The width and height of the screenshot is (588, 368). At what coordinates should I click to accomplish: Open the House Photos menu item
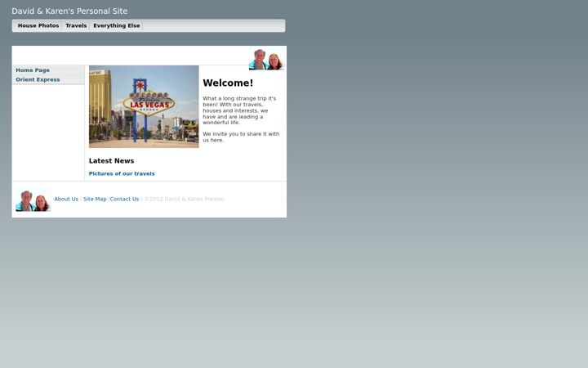click(x=38, y=25)
